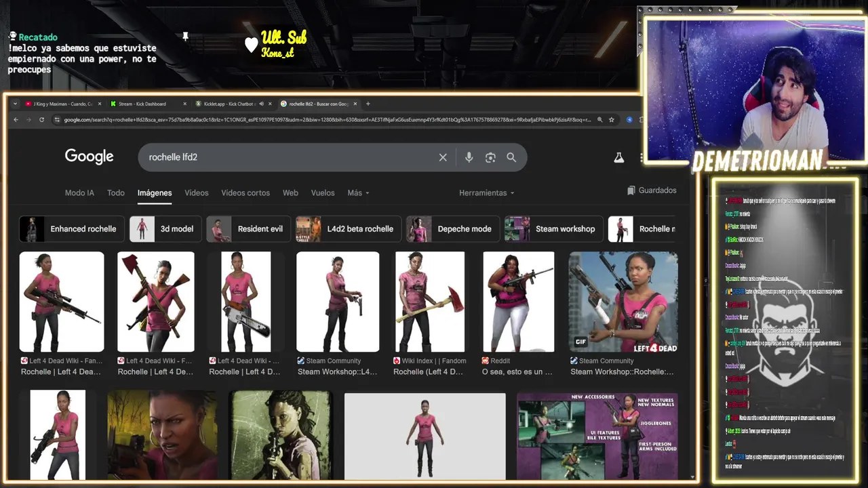This screenshot has height=488, width=868.
Task: Close the Stream - Kick Dashboard tab
Action: pos(184,104)
